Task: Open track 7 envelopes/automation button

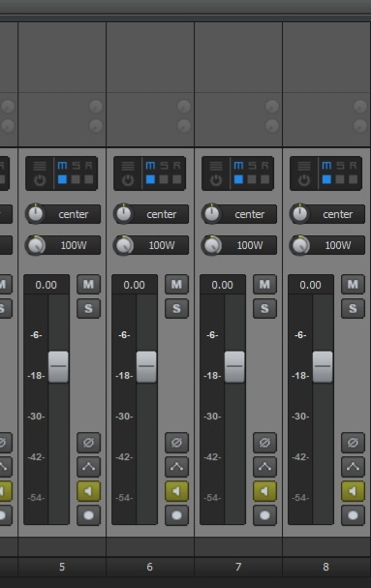Action: point(264,467)
